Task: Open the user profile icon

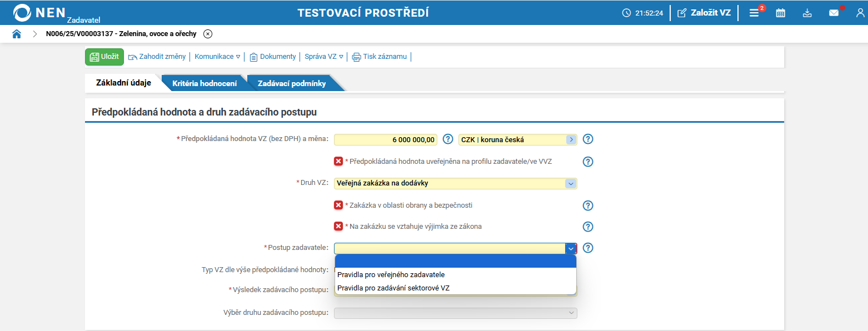Action: pyautogui.click(x=860, y=13)
